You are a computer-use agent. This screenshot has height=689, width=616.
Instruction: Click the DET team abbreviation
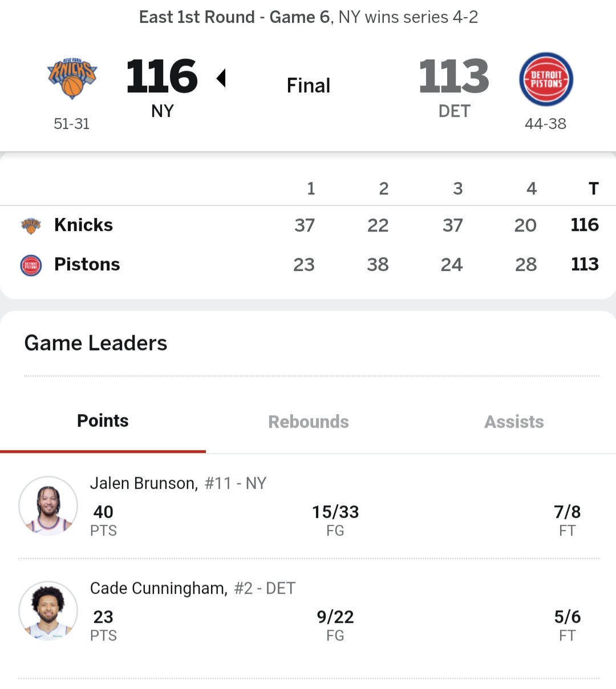tap(454, 111)
